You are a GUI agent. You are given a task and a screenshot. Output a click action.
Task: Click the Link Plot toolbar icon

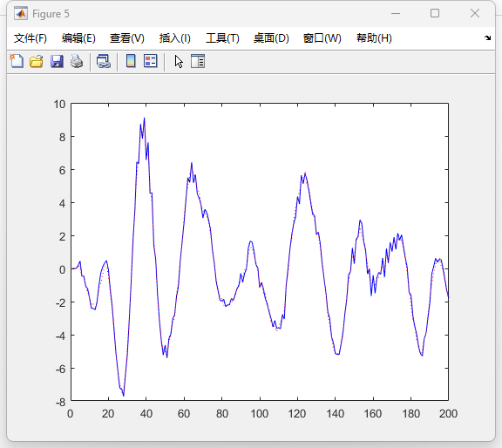(104, 61)
